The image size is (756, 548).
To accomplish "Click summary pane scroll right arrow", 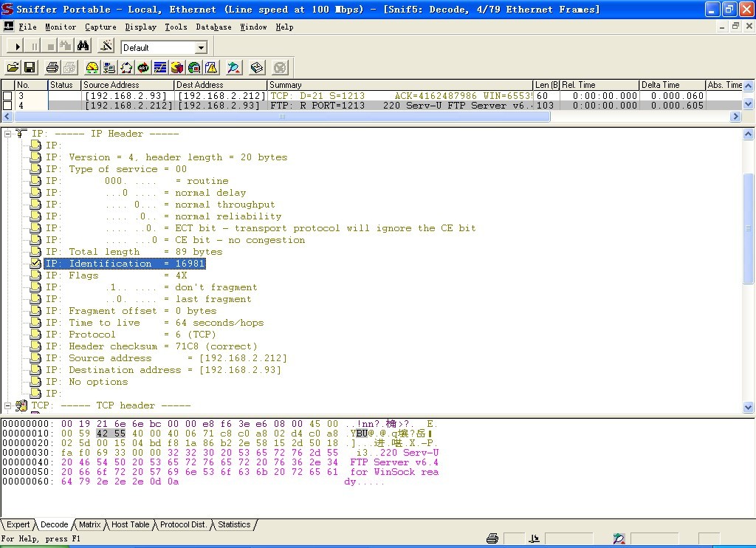I will (735, 116).
